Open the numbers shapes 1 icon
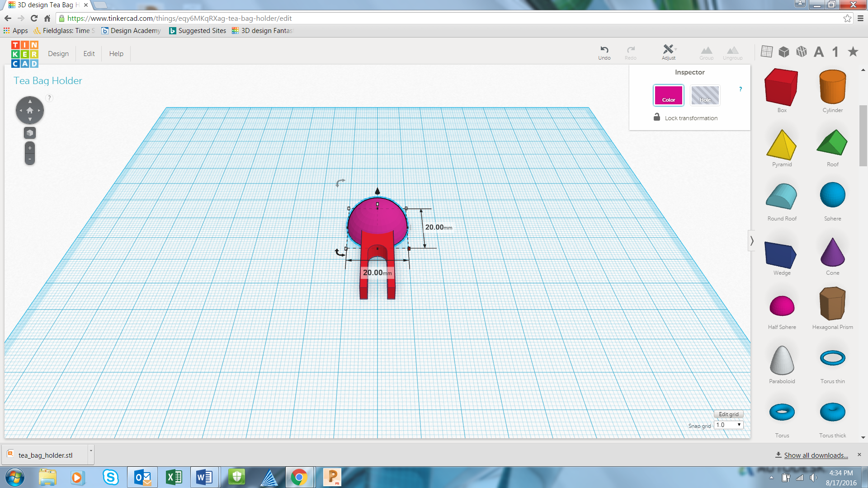Screen dimensions: 868x488 click(835, 52)
